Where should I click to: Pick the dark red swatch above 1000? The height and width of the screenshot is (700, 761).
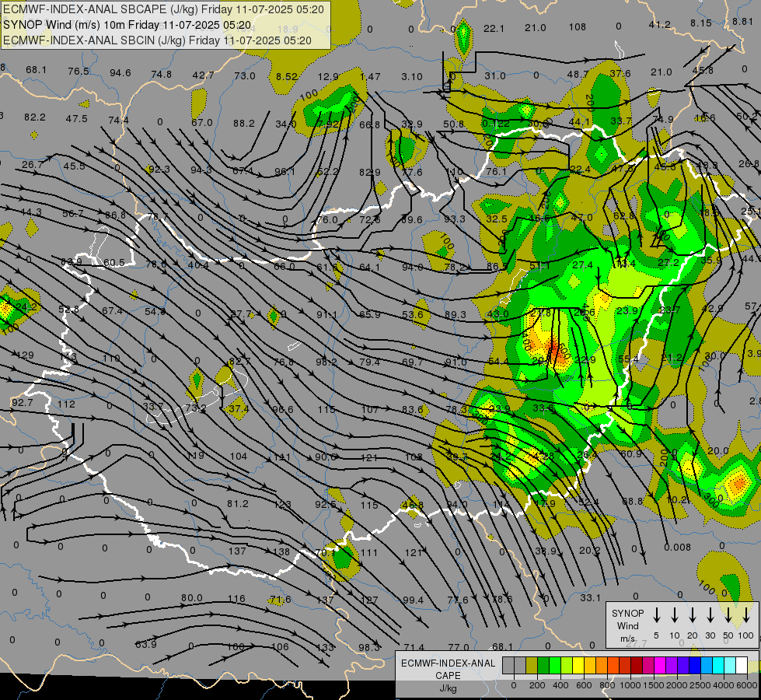(x=637, y=665)
